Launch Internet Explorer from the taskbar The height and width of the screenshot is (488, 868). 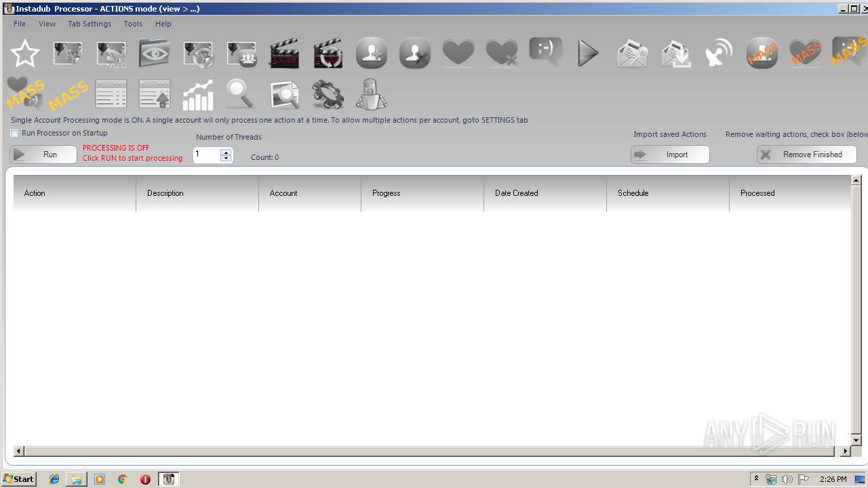click(x=54, y=479)
